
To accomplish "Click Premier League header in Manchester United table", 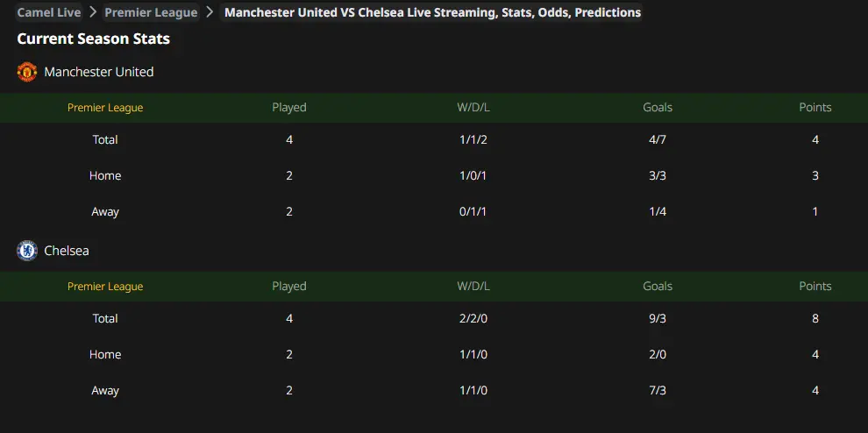I will [x=105, y=108].
